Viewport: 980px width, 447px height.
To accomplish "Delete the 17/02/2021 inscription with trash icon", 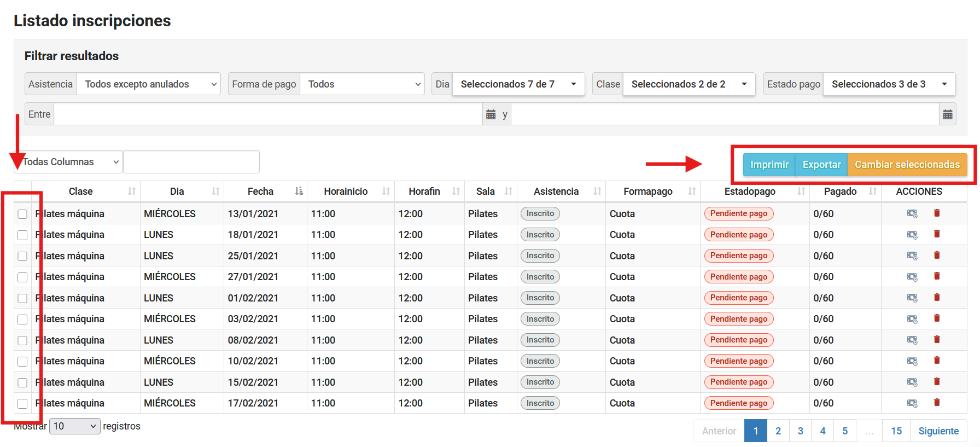I will [x=936, y=403].
